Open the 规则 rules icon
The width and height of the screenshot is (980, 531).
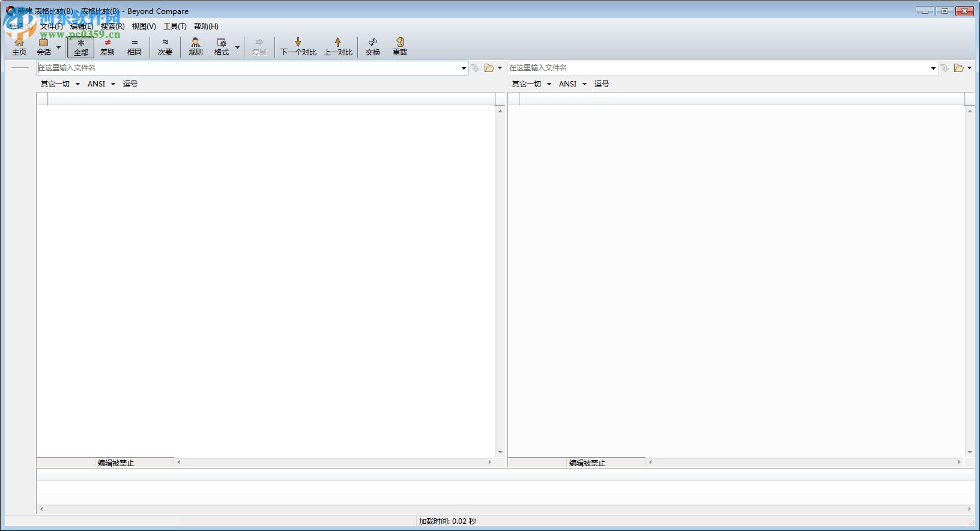click(196, 47)
